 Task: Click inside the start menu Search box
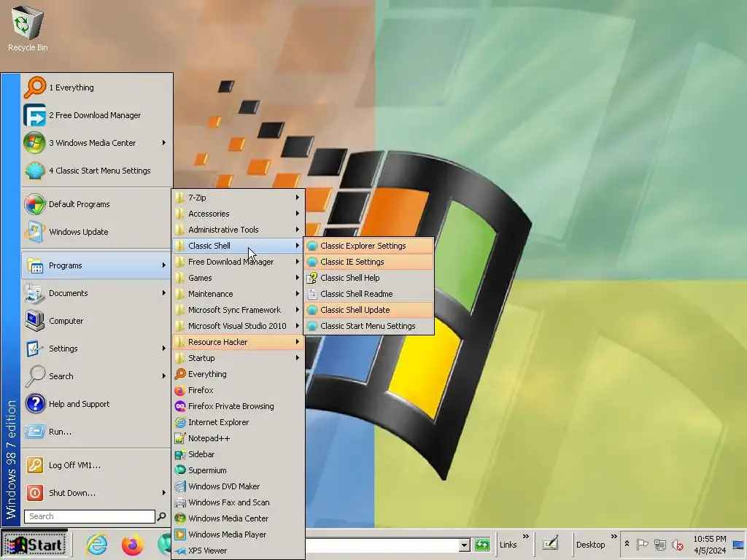click(x=90, y=516)
